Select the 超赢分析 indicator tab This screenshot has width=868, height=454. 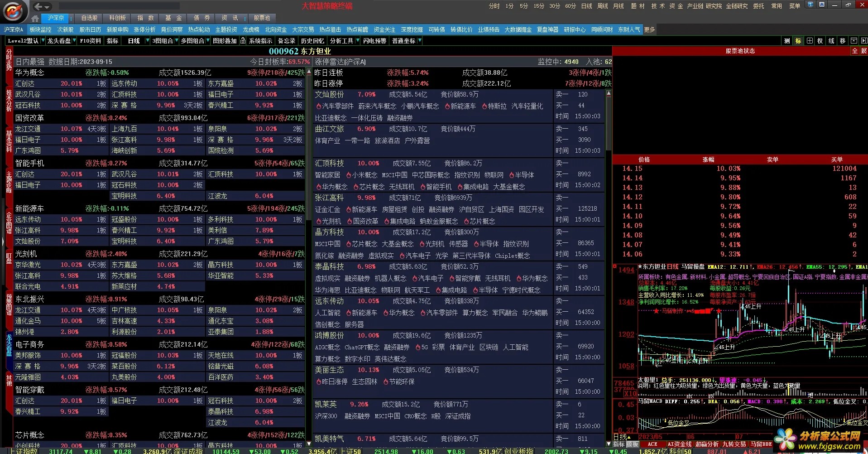[707, 444]
